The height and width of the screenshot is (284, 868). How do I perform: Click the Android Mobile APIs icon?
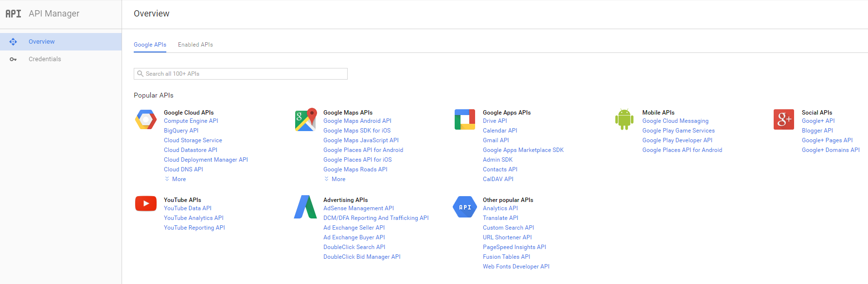(624, 119)
